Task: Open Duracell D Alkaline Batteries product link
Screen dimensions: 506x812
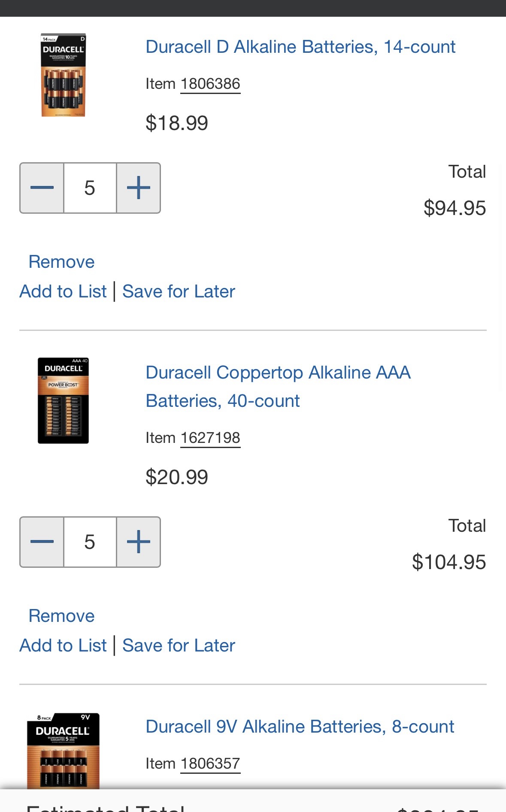Action: [300, 47]
